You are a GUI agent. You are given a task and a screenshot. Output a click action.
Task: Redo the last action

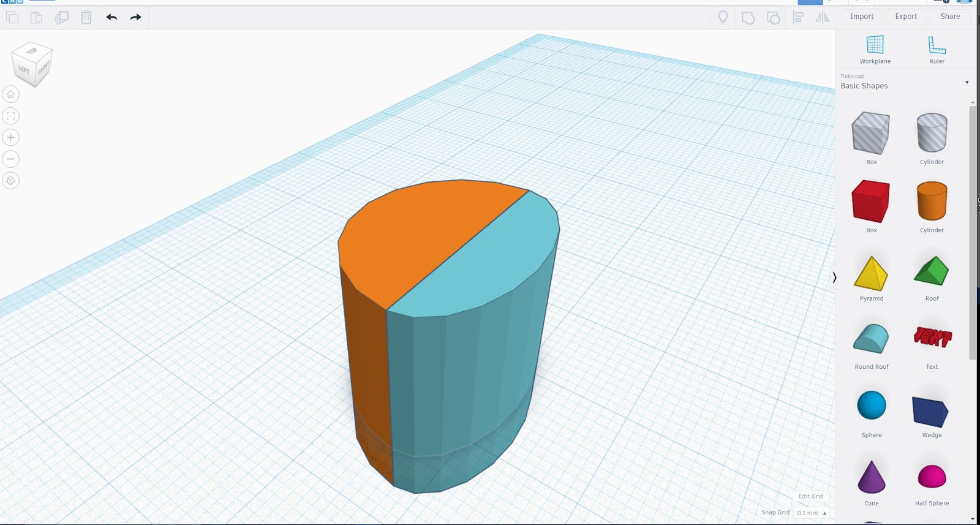pyautogui.click(x=136, y=17)
